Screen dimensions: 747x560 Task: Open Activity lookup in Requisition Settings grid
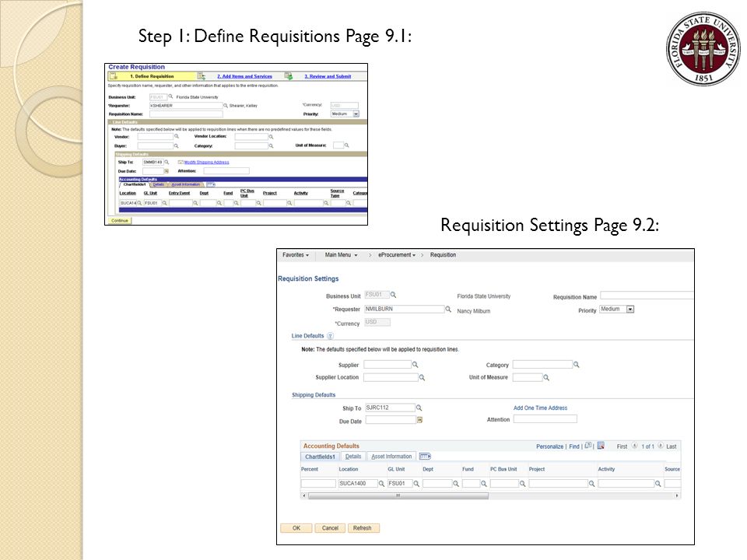658,484
